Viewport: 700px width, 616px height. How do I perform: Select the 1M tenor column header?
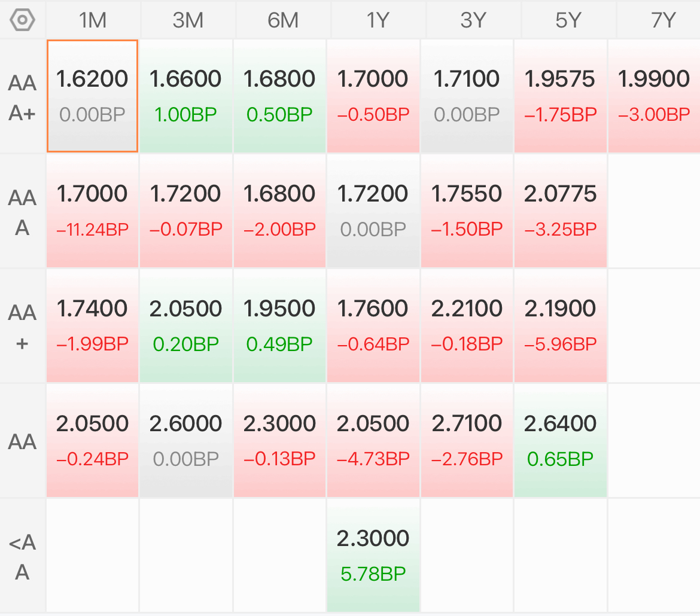(x=93, y=20)
